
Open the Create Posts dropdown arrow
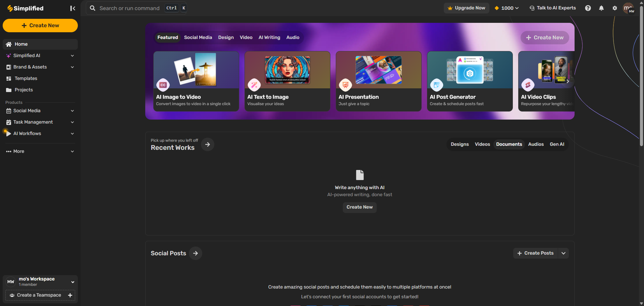tap(563, 253)
